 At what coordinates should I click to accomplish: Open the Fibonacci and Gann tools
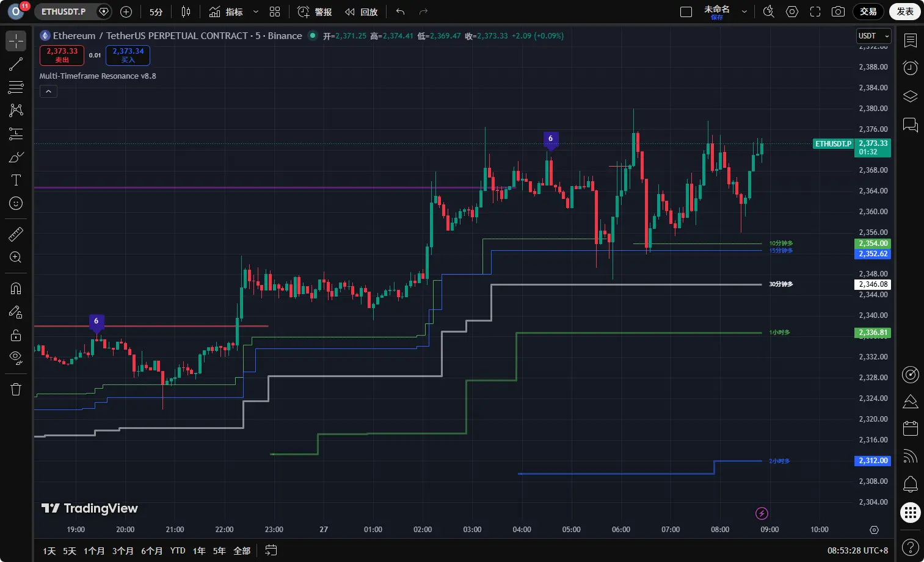16,87
